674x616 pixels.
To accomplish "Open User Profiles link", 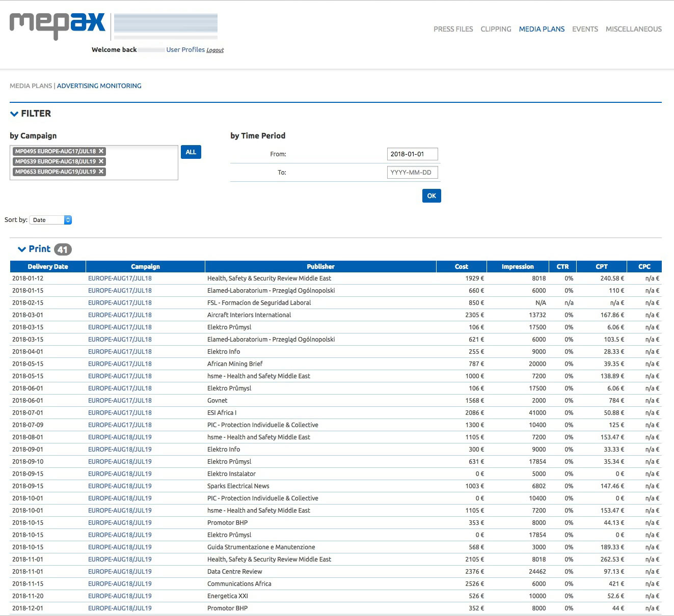I will click(x=185, y=49).
